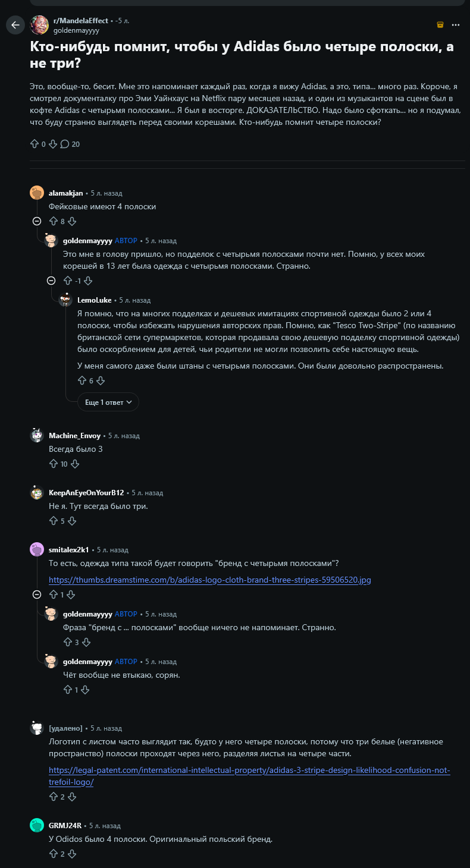The height and width of the screenshot is (868, 470).
Task: Collapse alamakjan's comment thread
Action: [x=37, y=221]
